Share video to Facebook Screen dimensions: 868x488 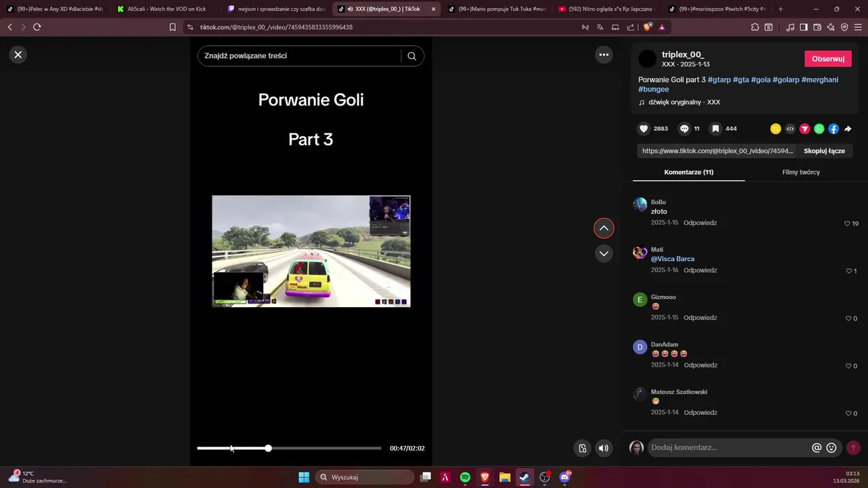point(833,129)
